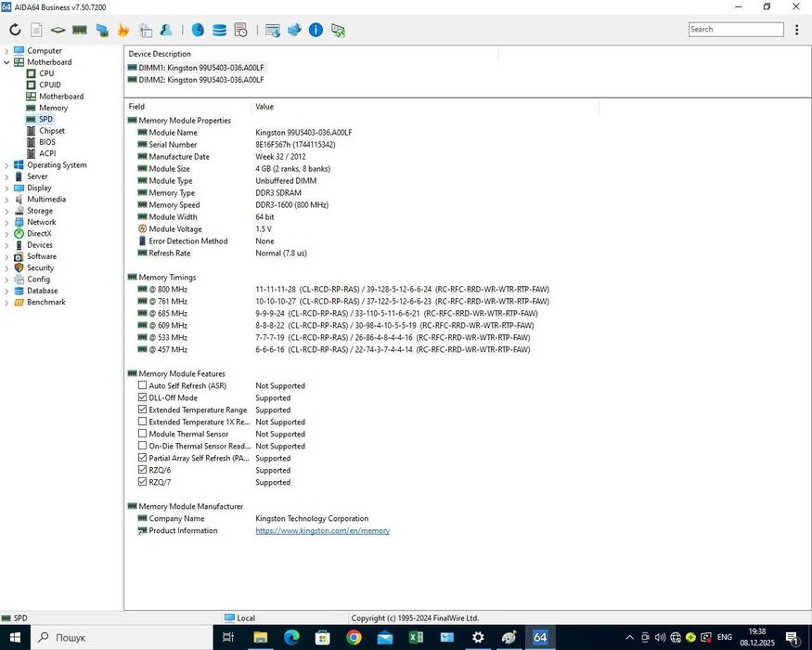Image resolution: width=812 pixels, height=650 pixels.
Task: Expand the Storage tree node
Action: point(6,211)
